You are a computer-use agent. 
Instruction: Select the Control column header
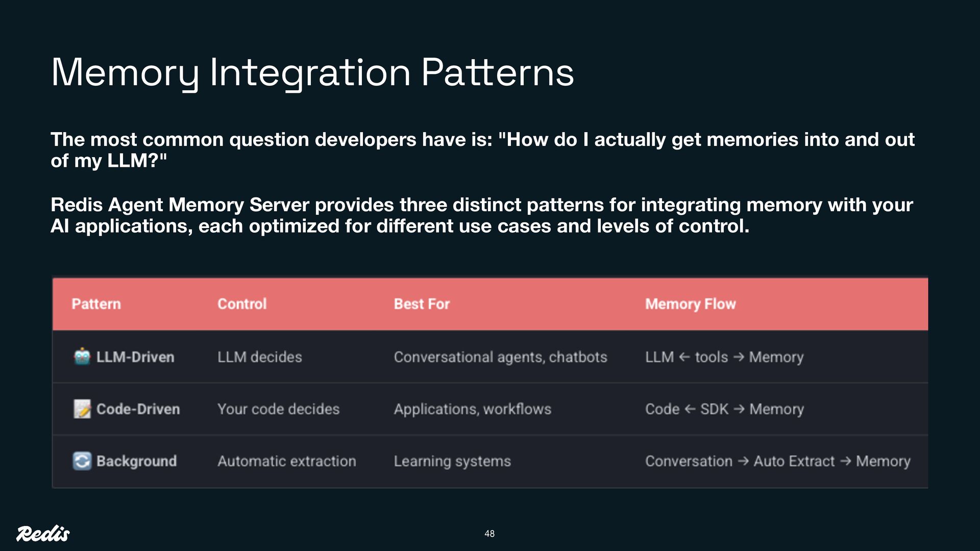pos(242,304)
